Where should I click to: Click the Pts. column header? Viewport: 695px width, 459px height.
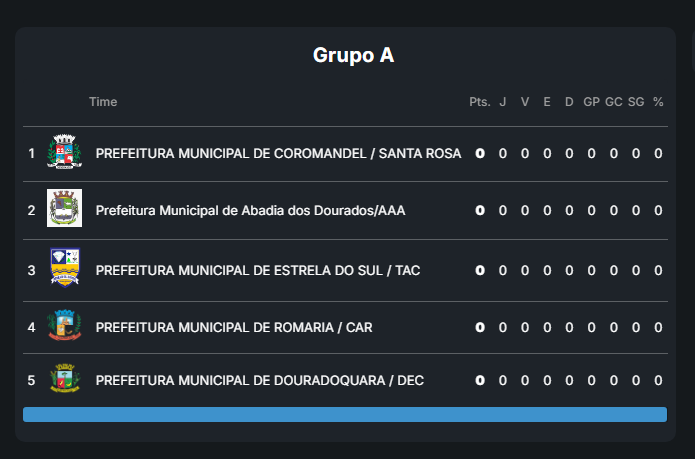[480, 102]
